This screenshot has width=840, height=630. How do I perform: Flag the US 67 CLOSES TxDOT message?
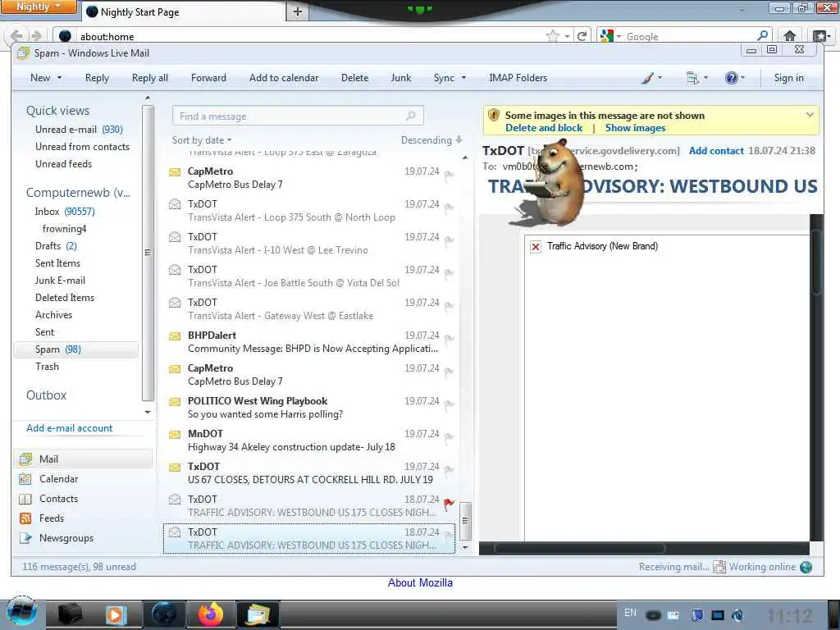click(x=449, y=470)
